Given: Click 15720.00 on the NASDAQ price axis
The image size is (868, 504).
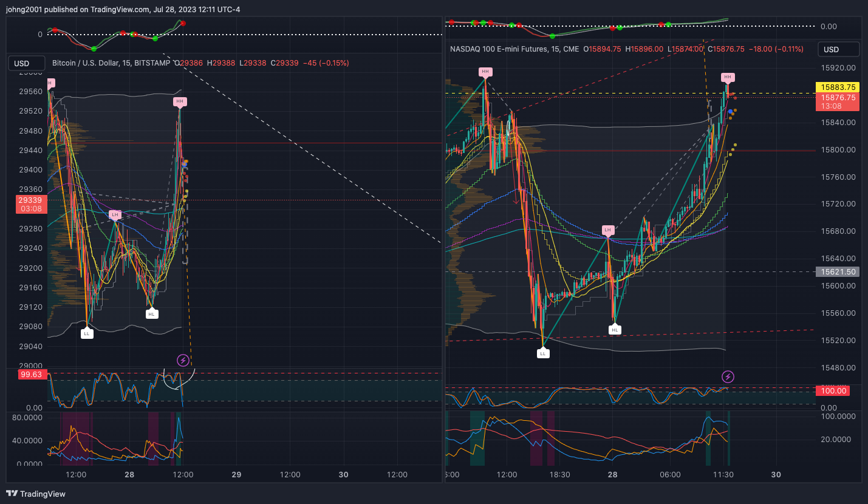Looking at the screenshot, I should pyautogui.click(x=838, y=204).
